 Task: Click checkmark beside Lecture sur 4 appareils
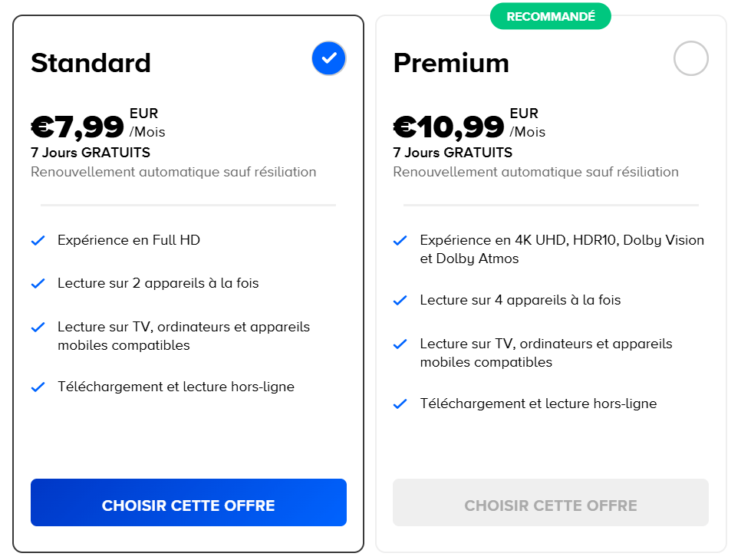point(400,301)
